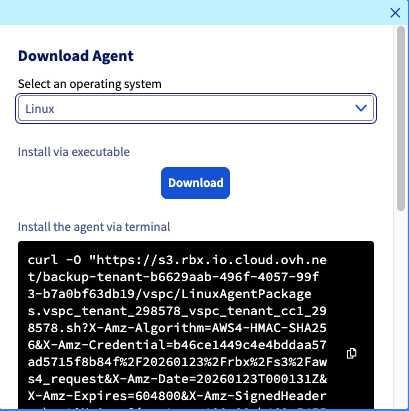Click the Download Agent heading
This screenshot has width=409, height=411.
click(76, 56)
